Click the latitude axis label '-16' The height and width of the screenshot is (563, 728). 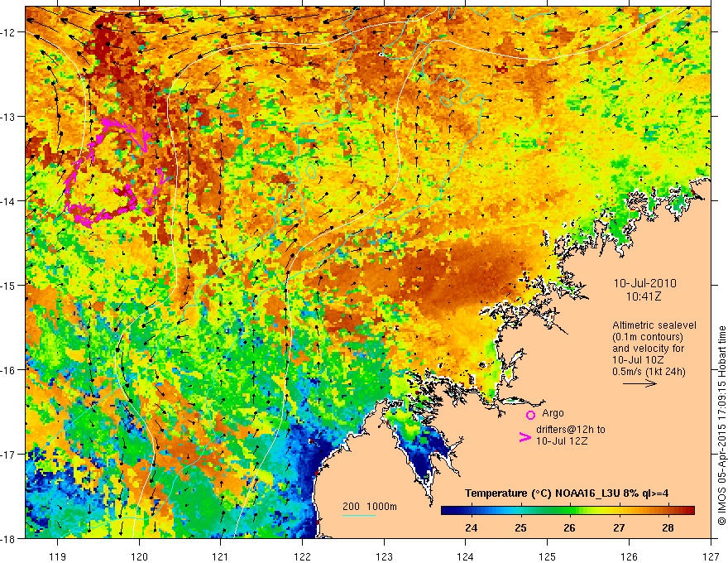(9, 370)
